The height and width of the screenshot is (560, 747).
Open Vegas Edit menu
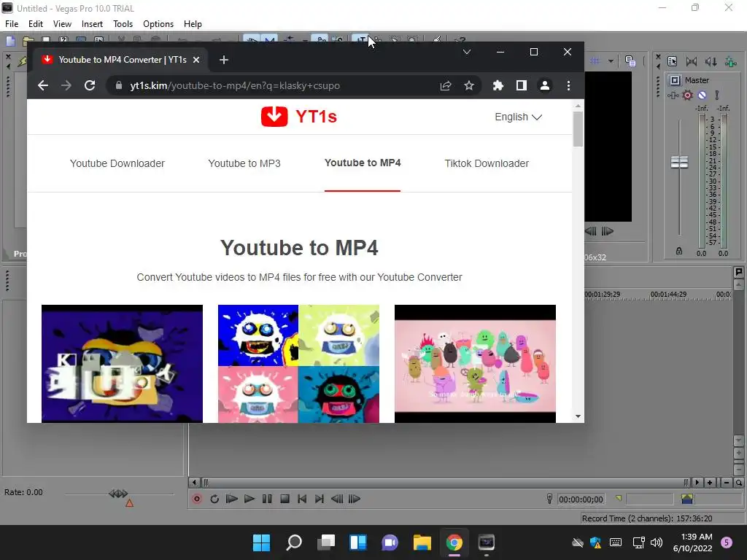pyautogui.click(x=36, y=24)
